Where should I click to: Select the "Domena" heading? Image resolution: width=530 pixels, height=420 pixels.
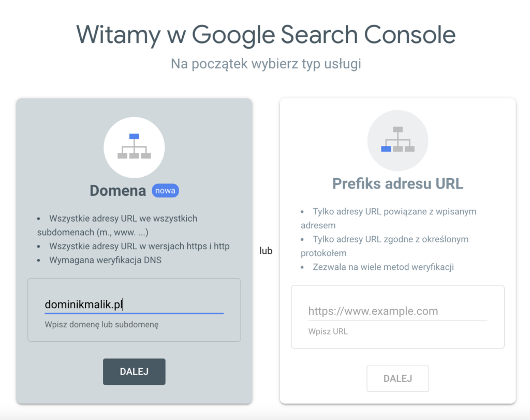point(117,191)
